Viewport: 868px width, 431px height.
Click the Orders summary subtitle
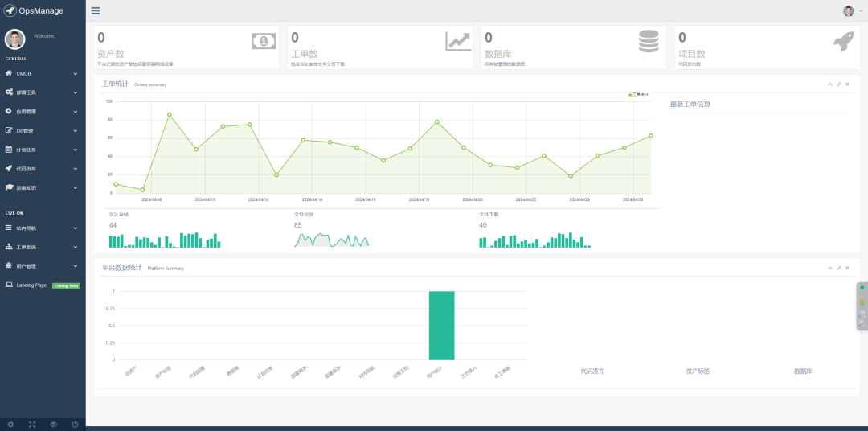tap(150, 84)
